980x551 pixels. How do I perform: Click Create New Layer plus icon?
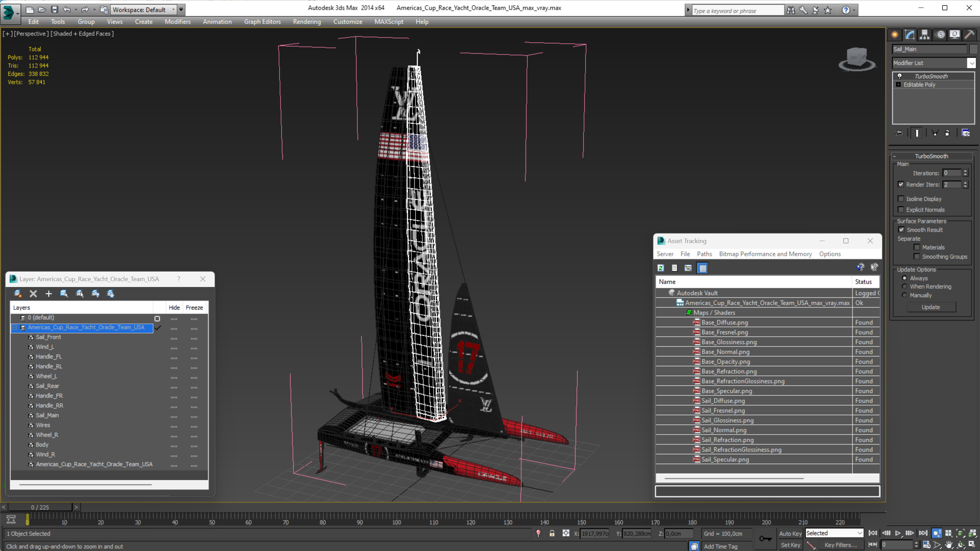(49, 294)
